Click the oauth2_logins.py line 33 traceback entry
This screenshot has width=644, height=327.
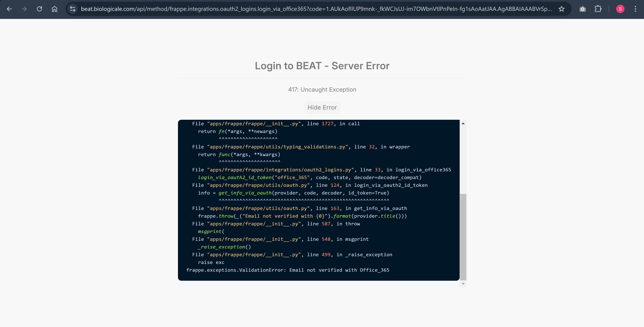tap(321, 170)
